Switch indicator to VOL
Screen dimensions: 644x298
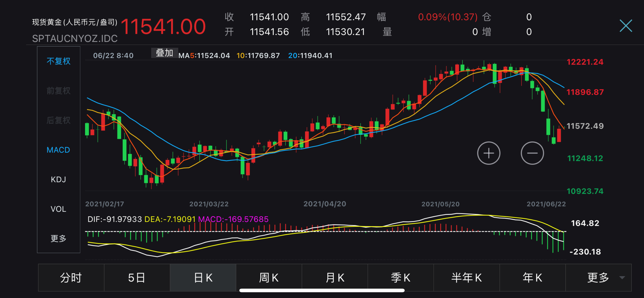tap(58, 209)
